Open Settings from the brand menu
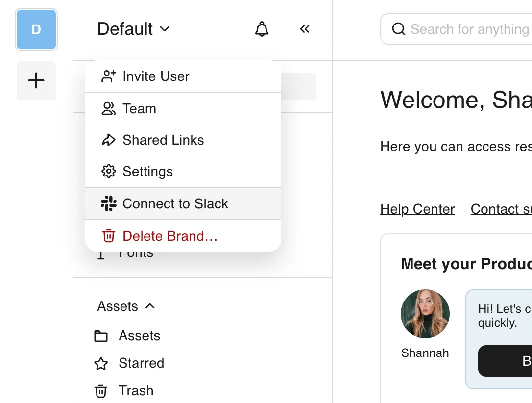The image size is (532, 403). pos(183,172)
